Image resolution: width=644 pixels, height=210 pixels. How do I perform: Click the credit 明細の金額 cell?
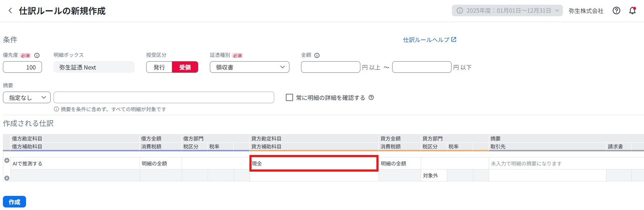tap(400, 164)
